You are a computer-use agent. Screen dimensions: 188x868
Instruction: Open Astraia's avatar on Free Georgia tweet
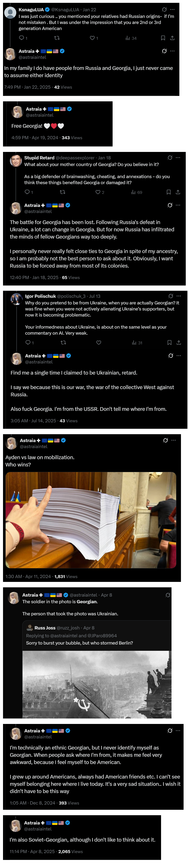coord(17,112)
